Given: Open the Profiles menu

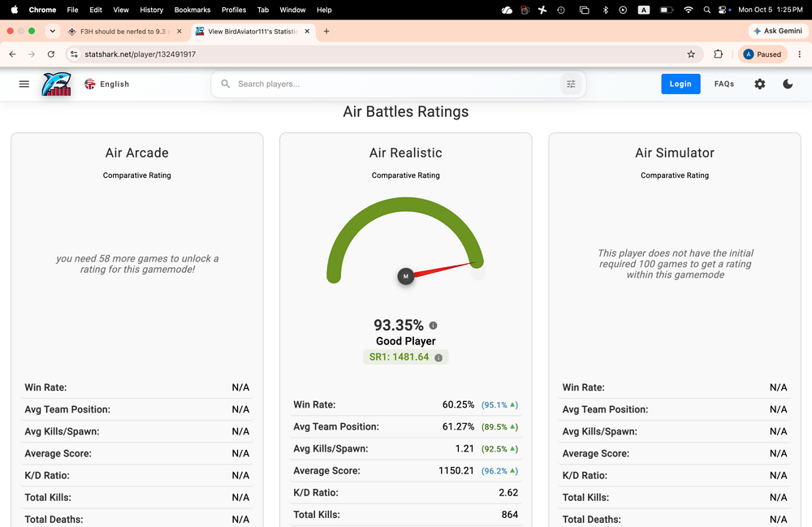Looking at the screenshot, I should [x=234, y=10].
